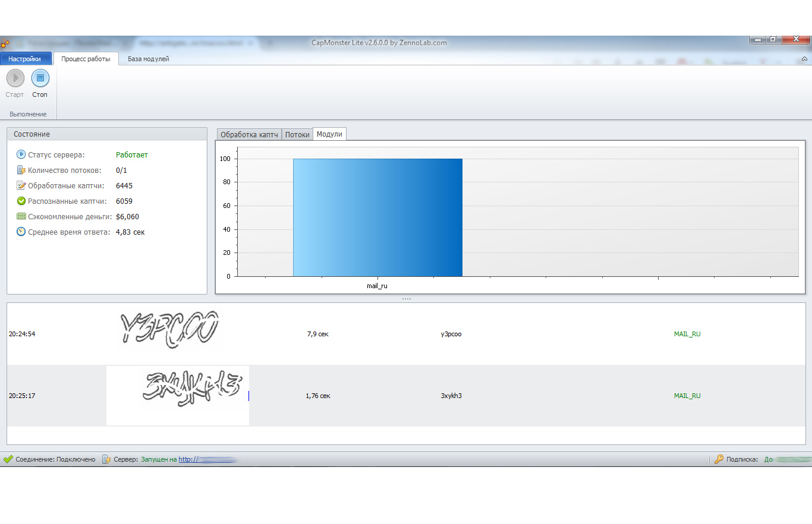This screenshot has height=524, width=812.
Task: Click the saved money value $6,060
Action: (x=128, y=216)
